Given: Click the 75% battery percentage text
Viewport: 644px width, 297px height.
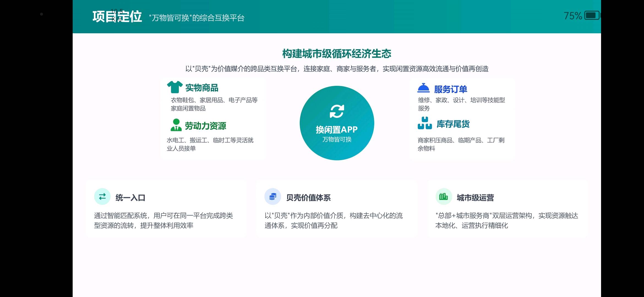Looking at the screenshot, I should point(573,16).
